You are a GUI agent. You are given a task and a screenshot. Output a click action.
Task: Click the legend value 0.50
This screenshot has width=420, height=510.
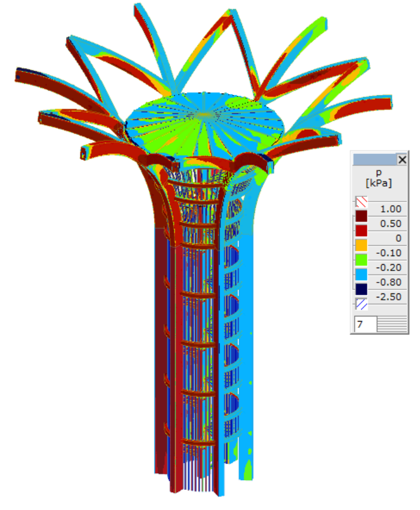(x=391, y=223)
